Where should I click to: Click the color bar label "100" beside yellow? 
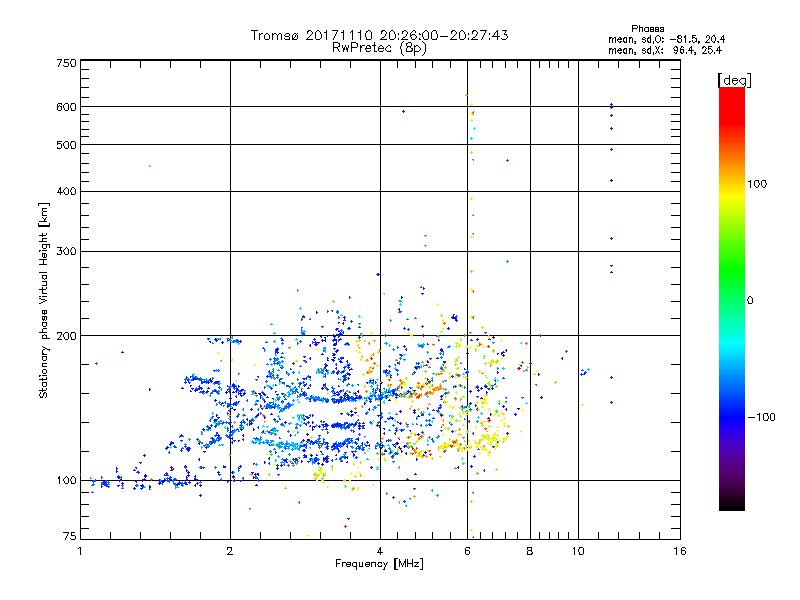click(x=757, y=184)
